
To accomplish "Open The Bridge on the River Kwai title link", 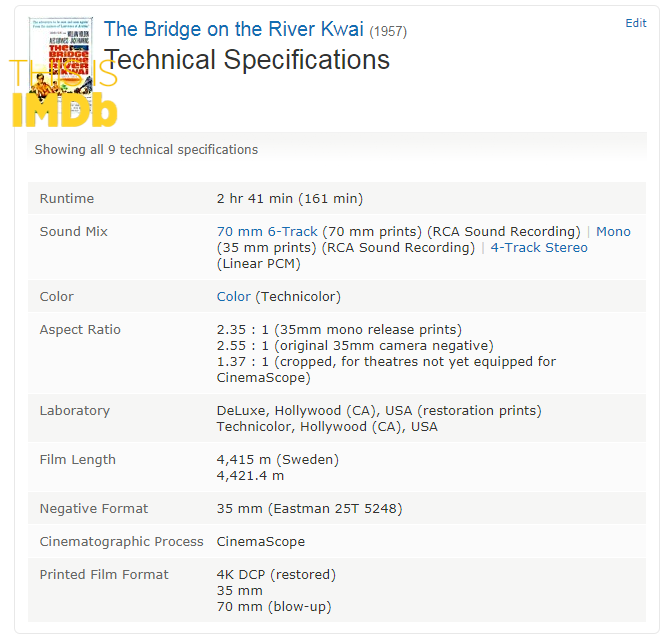I will coord(233,29).
